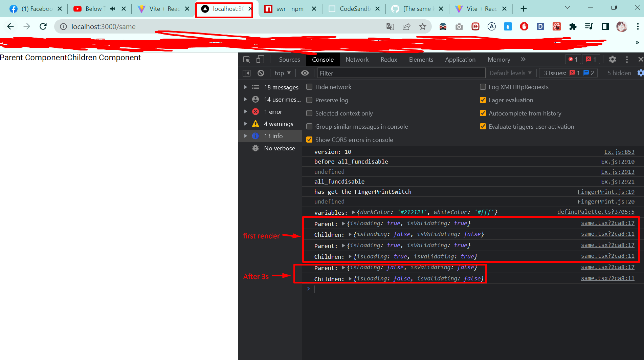Screen dimensions: 644x360
Task: Expand the first Parent log object
Action: [x=343, y=224]
